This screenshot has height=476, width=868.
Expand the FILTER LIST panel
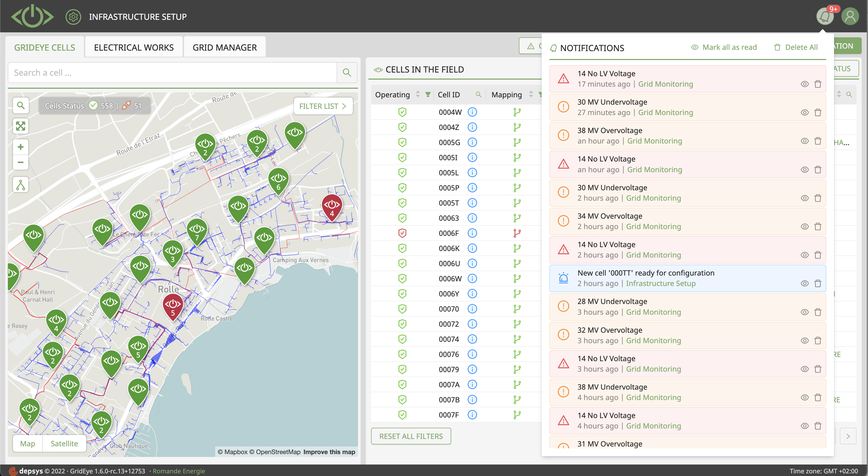pos(322,106)
